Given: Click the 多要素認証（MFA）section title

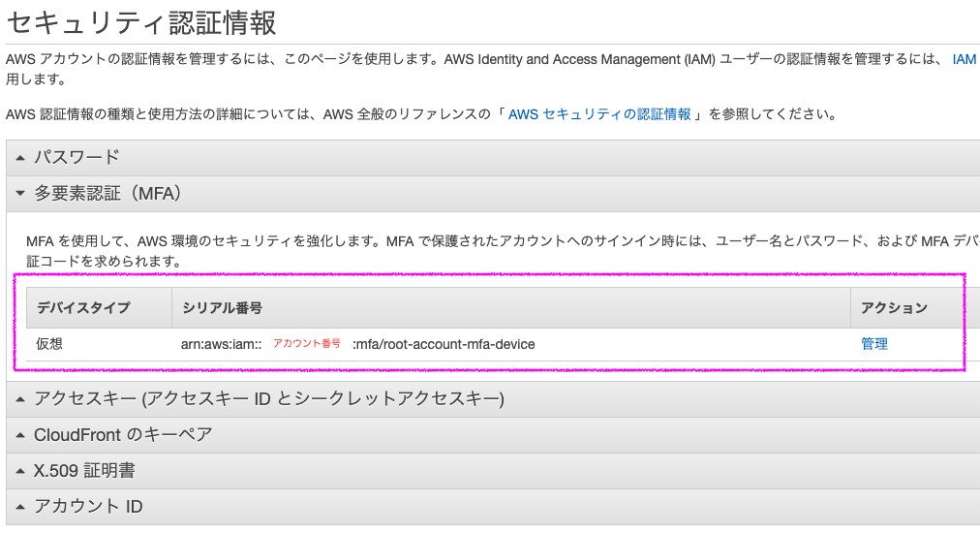Looking at the screenshot, I should point(107,193).
